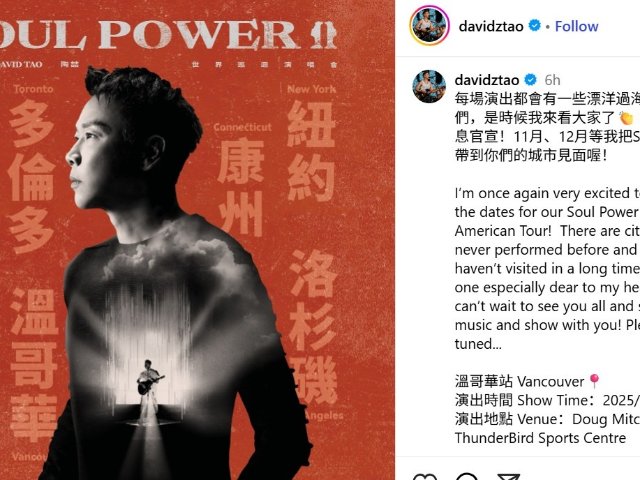640x480 pixels.
Task: Click the verified badge next to caption username
Action: click(530, 80)
